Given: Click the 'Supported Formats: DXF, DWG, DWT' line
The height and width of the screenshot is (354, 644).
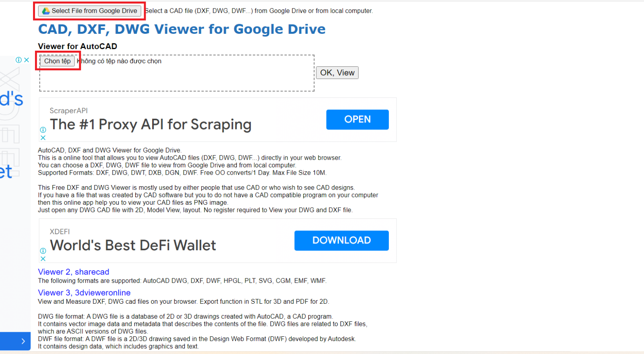Looking at the screenshot, I should coord(182,173).
